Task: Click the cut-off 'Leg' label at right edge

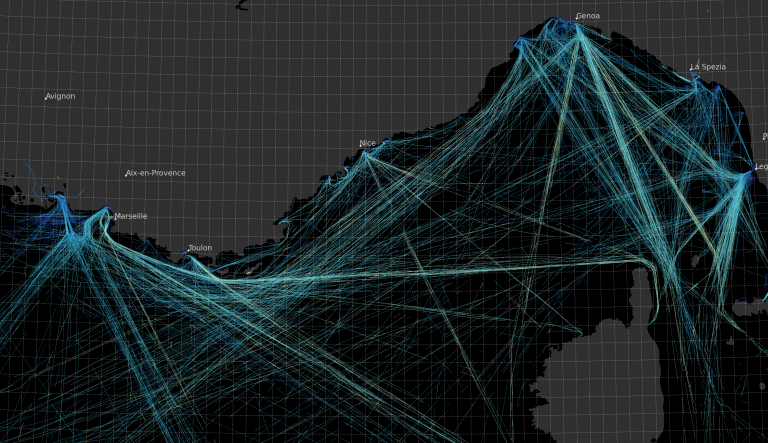Action: [x=761, y=166]
